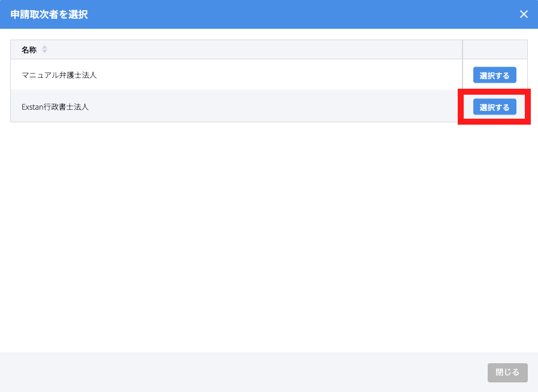
Task: Click the cell margin beside the first 選択する button
Action: (468, 76)
